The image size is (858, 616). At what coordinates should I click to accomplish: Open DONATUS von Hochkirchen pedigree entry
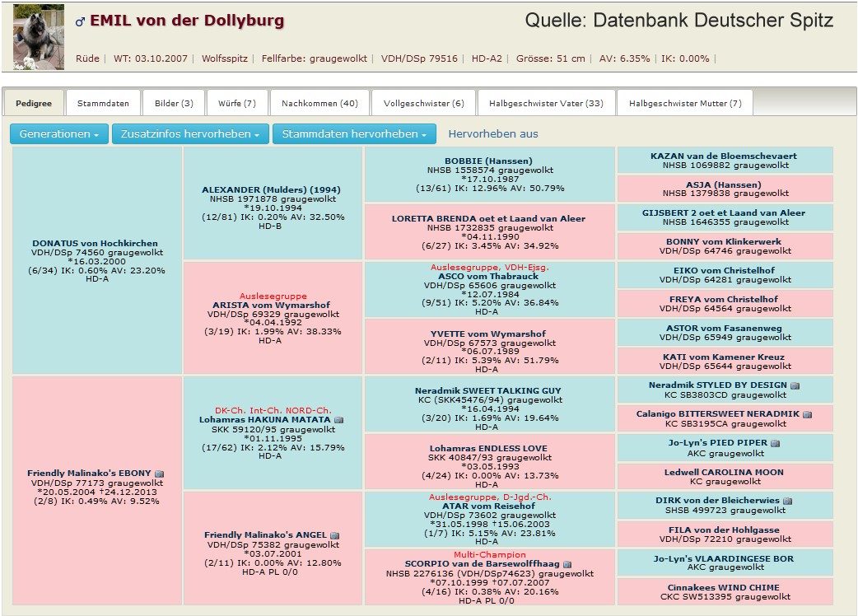pos(96,243)
